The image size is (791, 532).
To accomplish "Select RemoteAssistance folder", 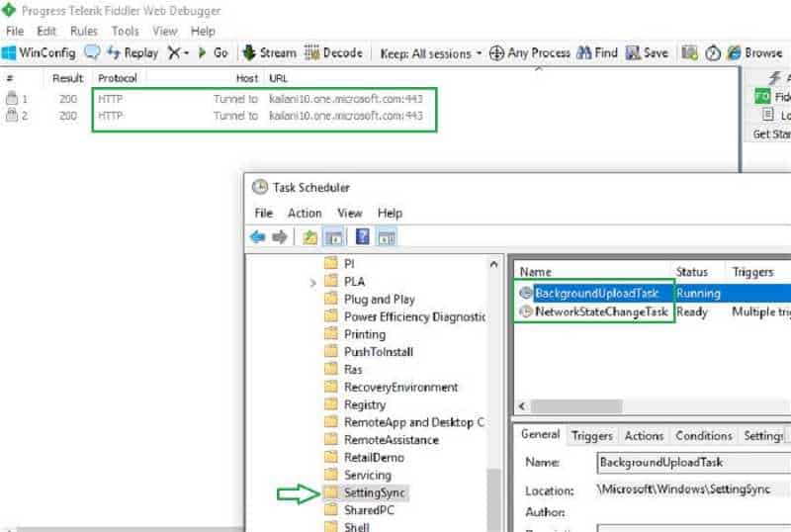I will [382, 440].
